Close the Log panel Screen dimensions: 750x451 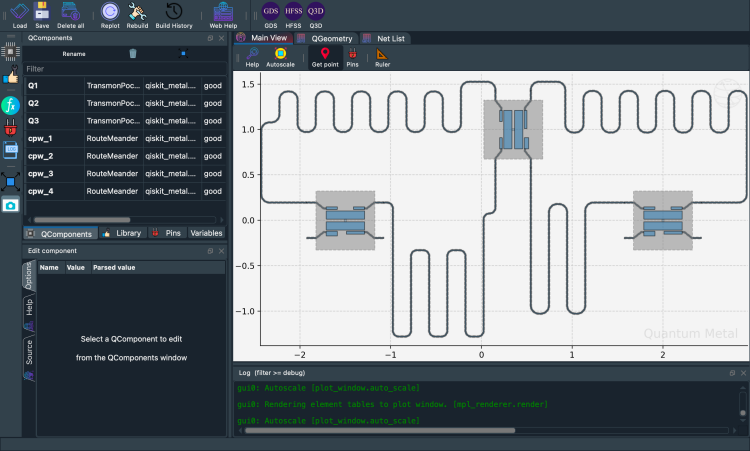[x=743, y=373]
